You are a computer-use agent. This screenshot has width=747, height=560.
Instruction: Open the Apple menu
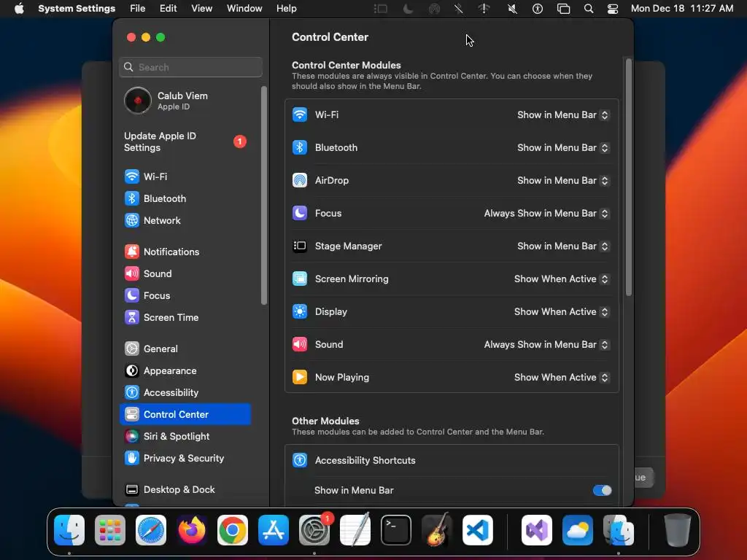point(19,9)
